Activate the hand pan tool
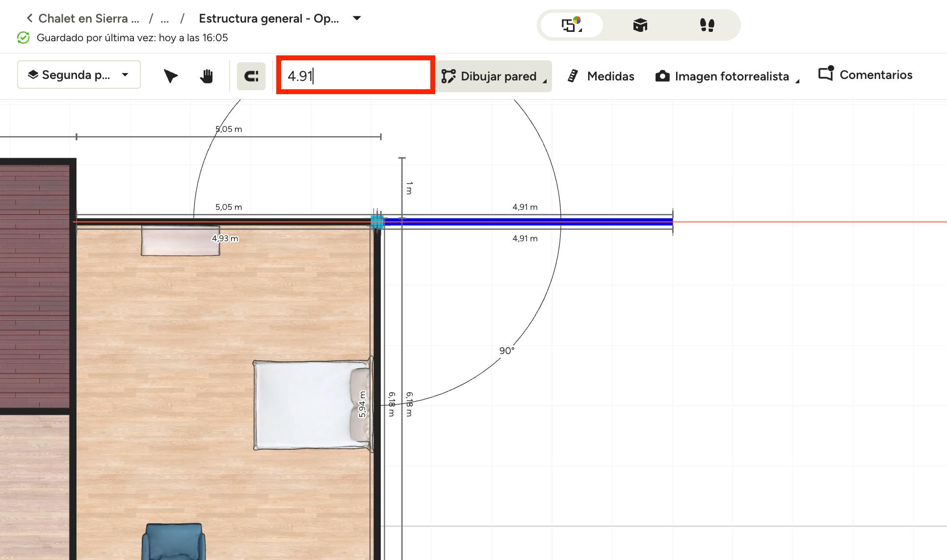This screenshot has height=560, width=947. pyautogui.click(x=207, y=76)
